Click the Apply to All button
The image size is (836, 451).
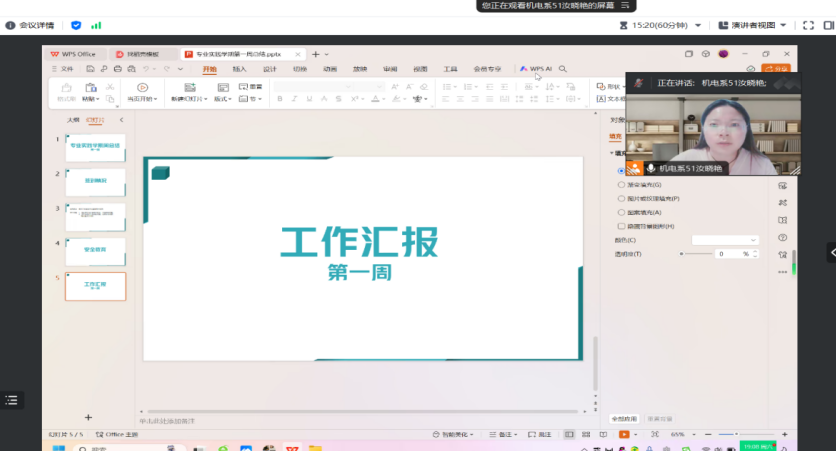(x=625, y=418)
